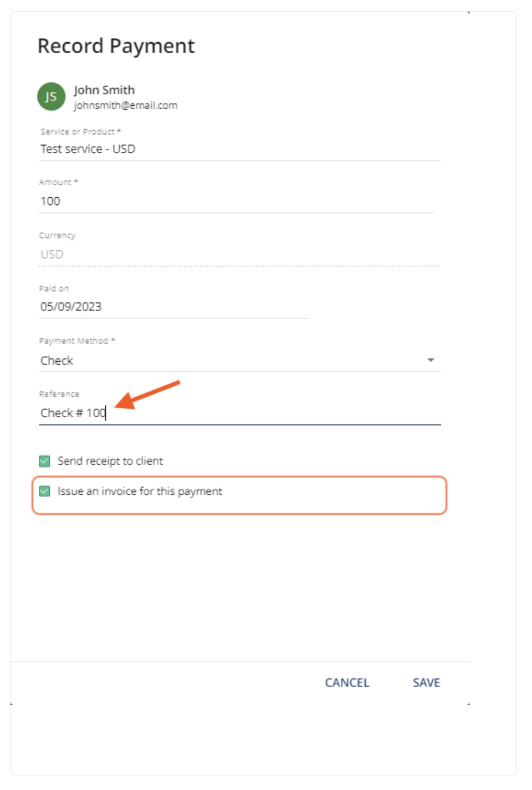
Task: Toggle Issue an invoice checkbox
Action: pyautogui.click(x=45, y=491)
